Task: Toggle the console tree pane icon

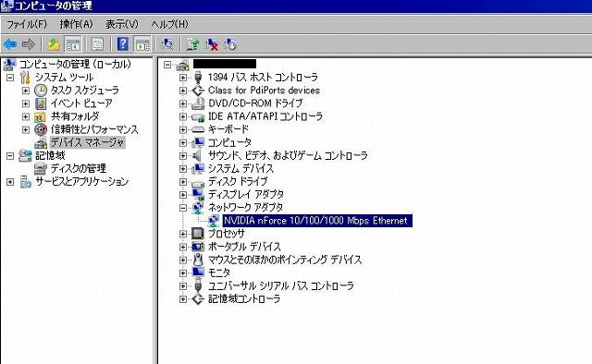Action: coord(73,44)
